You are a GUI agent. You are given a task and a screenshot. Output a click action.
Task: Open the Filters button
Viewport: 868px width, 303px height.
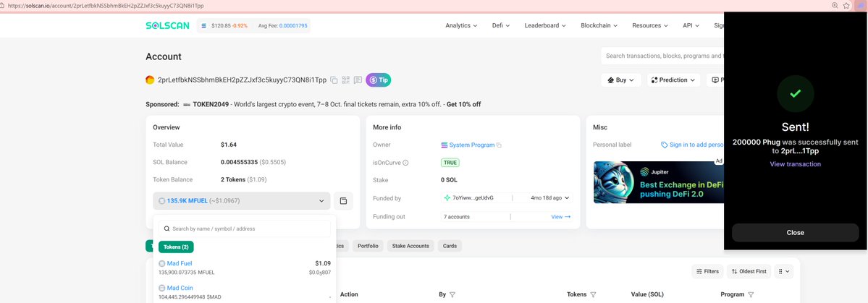(707, 271)
